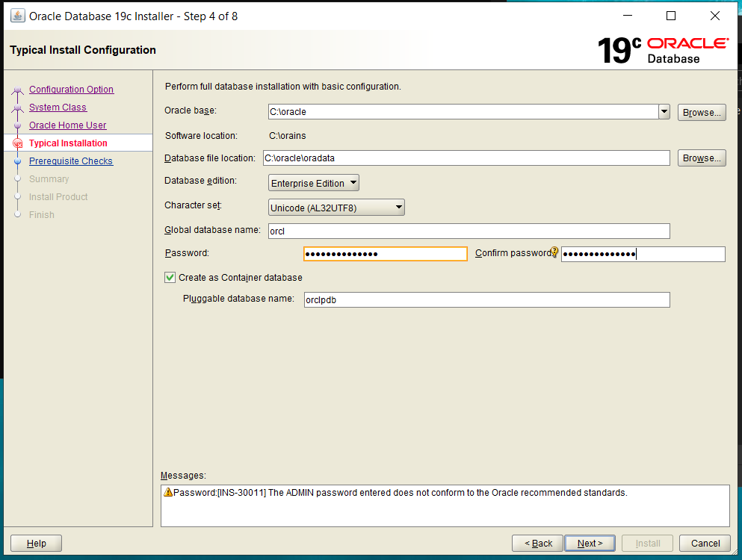The height and width of the screenshot is (560, 742).
Task: Click the warning icon in the Messages box
Action: pos(168,492)
